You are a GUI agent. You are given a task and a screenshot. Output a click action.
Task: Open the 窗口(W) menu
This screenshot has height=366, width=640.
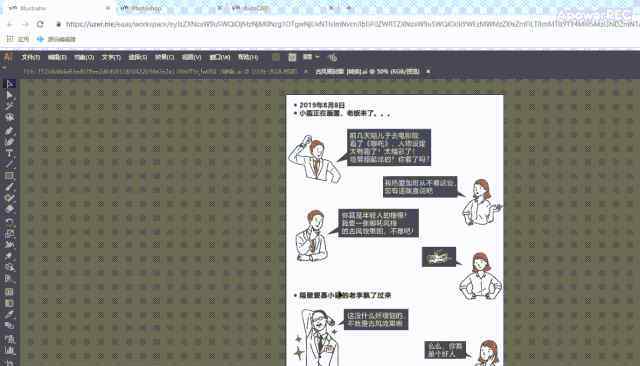point(220,58)
